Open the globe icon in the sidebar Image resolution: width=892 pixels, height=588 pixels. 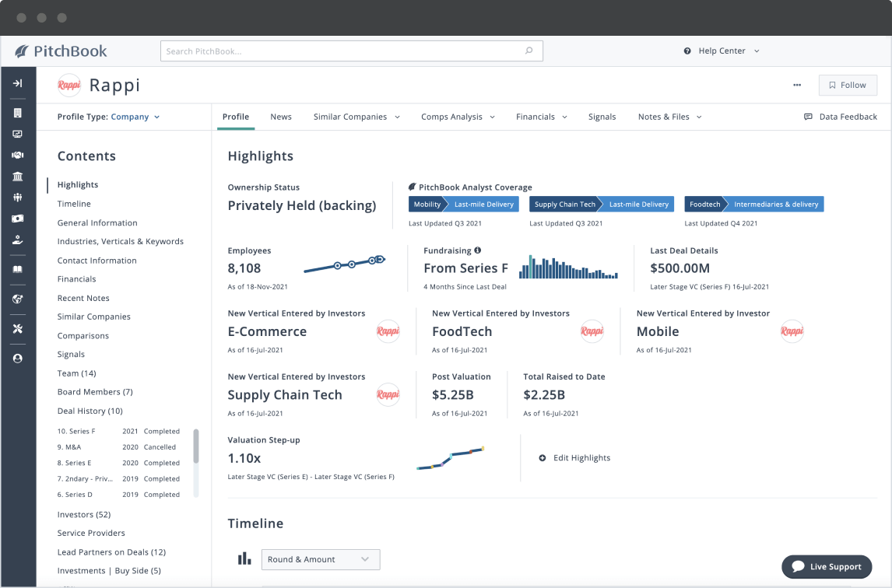pyautogui.click(x=18, y=299)
